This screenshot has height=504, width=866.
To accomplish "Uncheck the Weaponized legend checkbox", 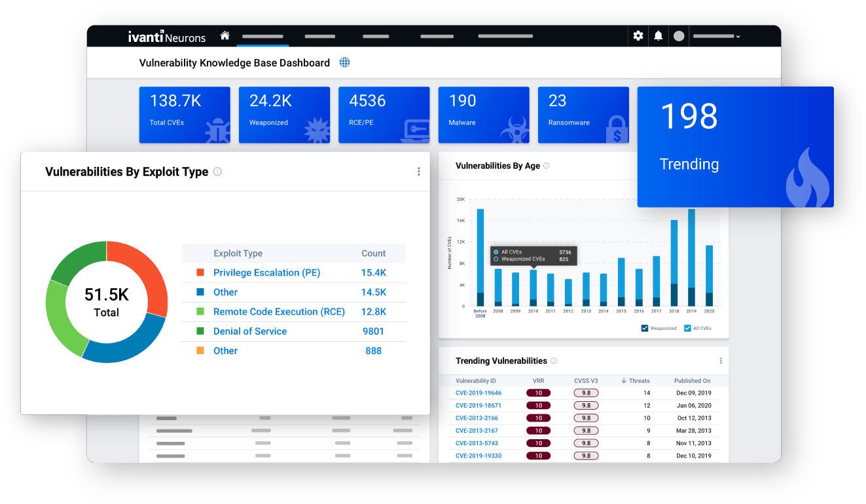I will tap(645, 328).
